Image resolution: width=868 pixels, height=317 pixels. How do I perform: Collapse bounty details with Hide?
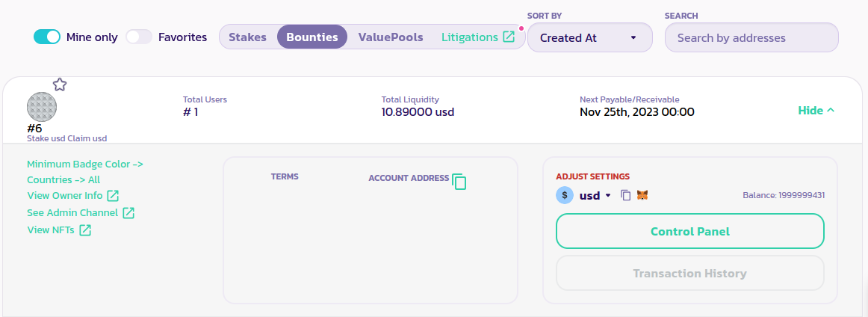[816, 111]
